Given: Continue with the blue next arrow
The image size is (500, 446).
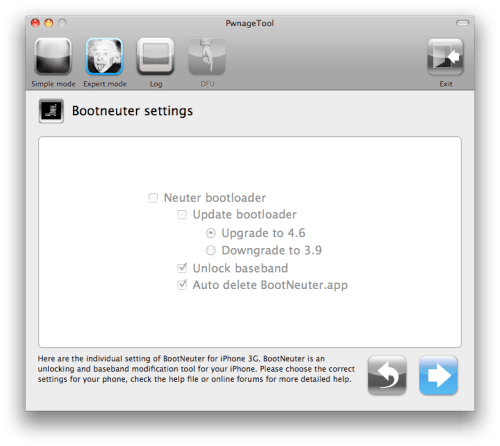Looking at the screenshot, I should tap(438, 375).
